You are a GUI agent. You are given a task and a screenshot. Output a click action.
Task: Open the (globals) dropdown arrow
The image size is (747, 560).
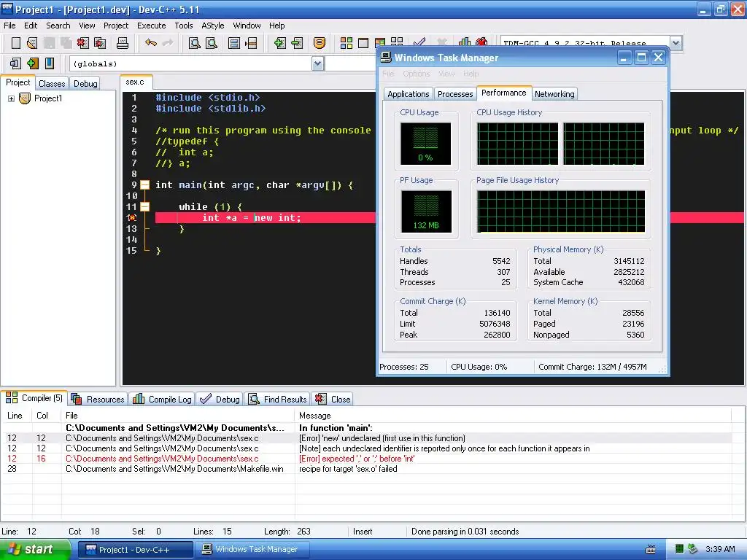pos(318,63)
